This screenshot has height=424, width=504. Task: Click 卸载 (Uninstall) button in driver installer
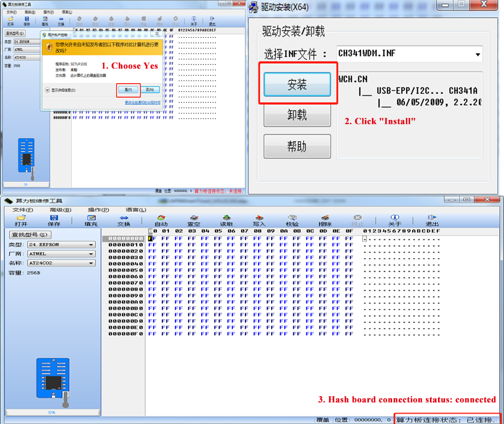(297, 115)
